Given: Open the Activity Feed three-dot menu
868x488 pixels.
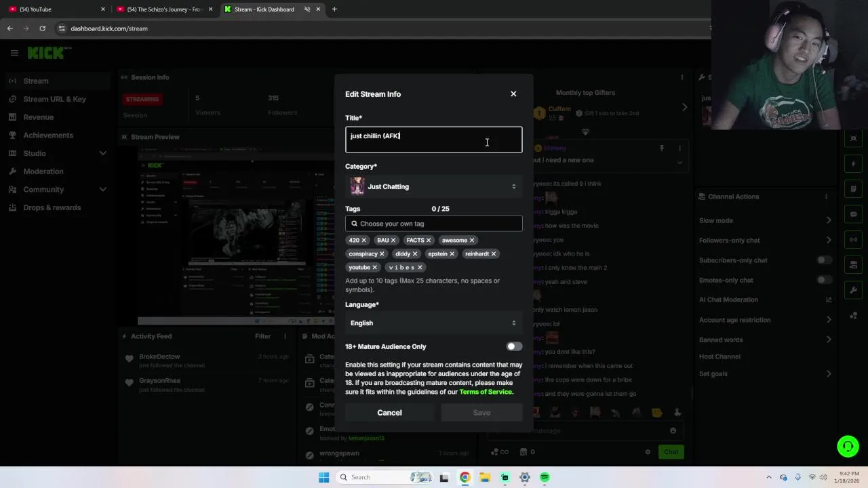Looking at the screenshot, I should tap(285, 336).
